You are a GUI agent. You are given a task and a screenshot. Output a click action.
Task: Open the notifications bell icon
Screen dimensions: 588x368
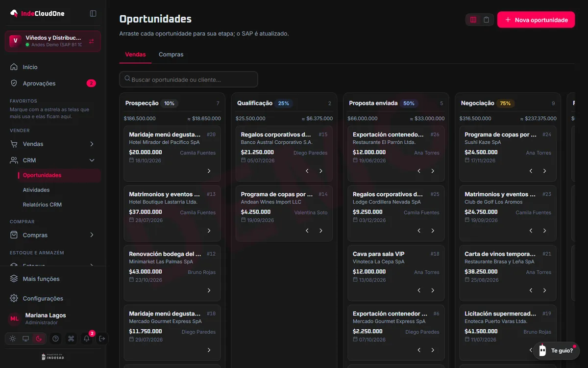click(87, 339)
